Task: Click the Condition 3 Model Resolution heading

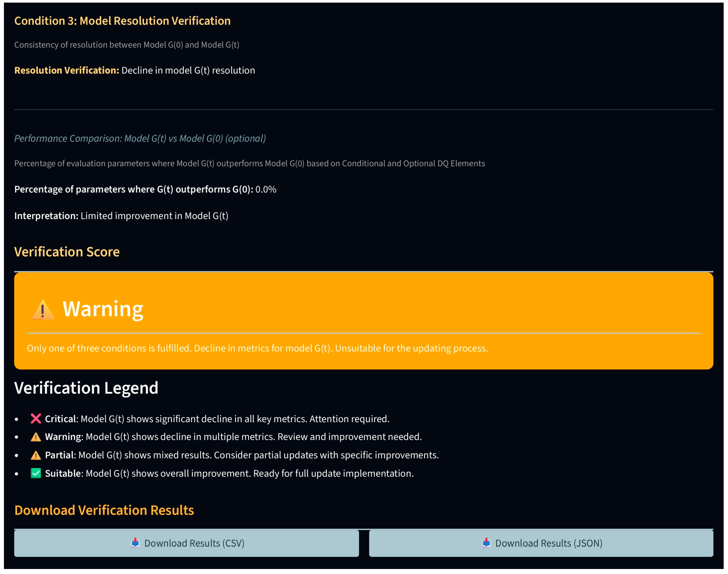Action: pos(122,21)
